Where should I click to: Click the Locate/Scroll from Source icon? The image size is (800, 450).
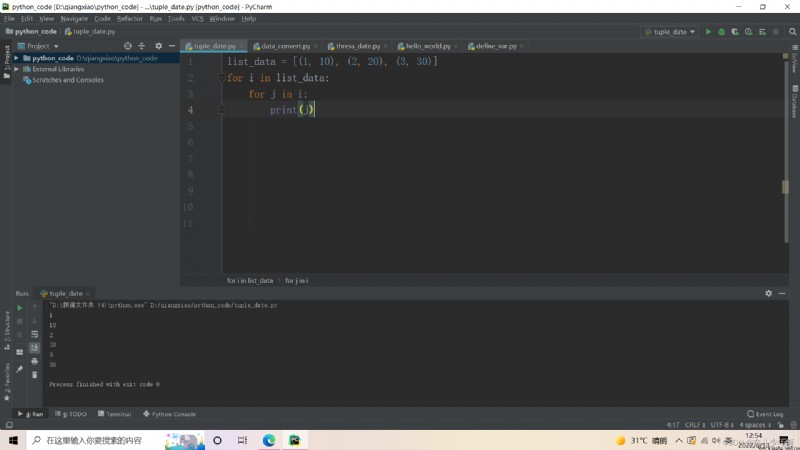128,46
